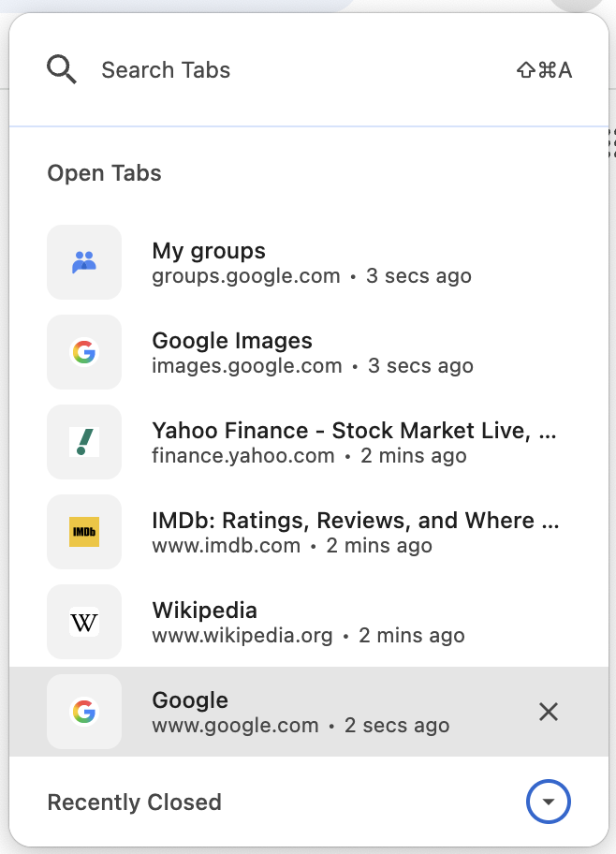
Task: Click the www.wikipedia.org URL text
Action: pyautogui.click(x=242, y=636)
